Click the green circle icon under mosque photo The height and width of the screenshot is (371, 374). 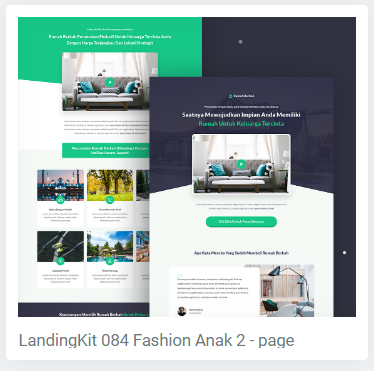click(x=60, y=200)
